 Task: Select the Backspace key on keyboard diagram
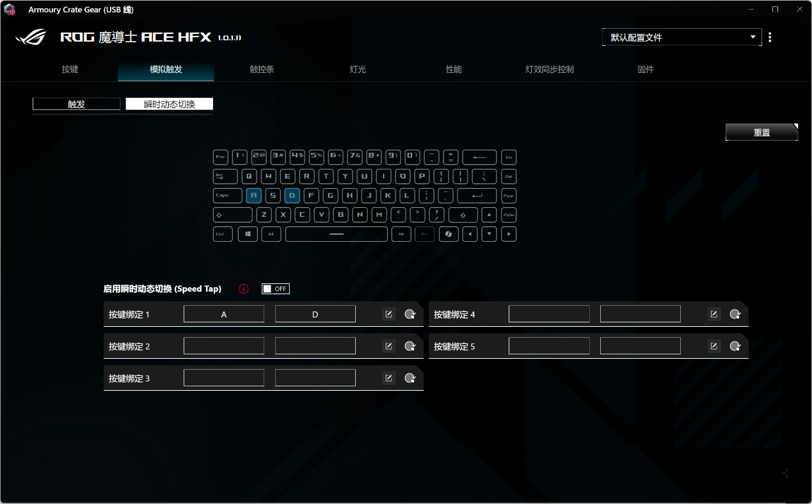(479, 157)
